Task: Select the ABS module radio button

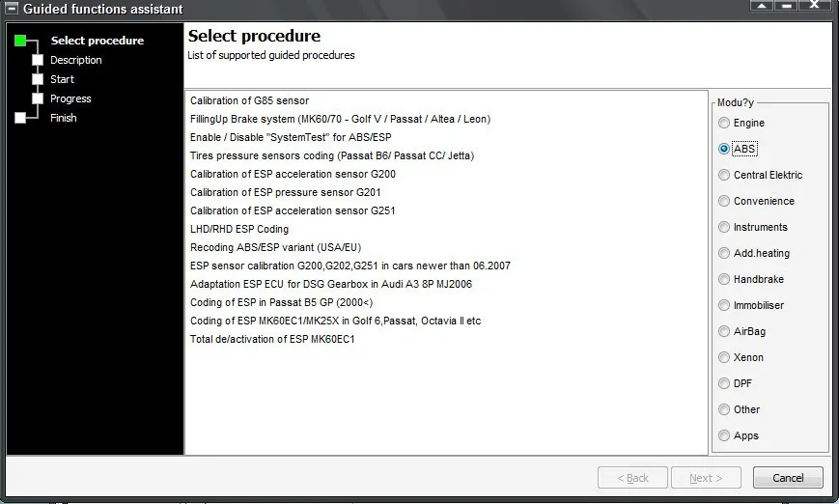Action: [724, 149]
